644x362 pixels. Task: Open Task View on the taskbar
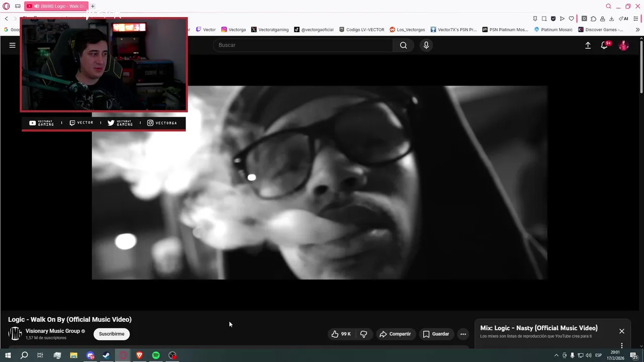(40, 355)
